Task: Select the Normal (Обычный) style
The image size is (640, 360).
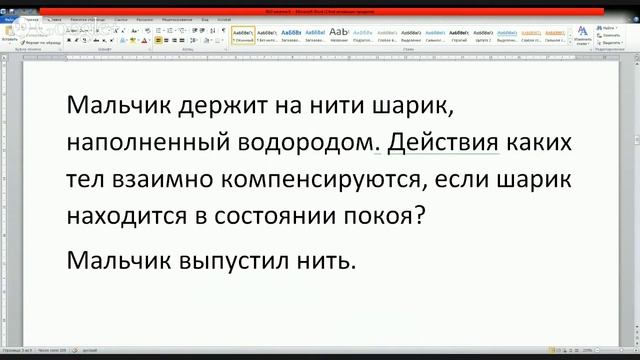Action: (243, 35)
